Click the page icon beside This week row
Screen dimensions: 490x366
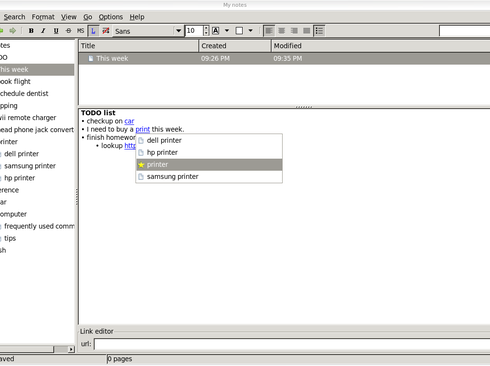(x=91, y=59)
